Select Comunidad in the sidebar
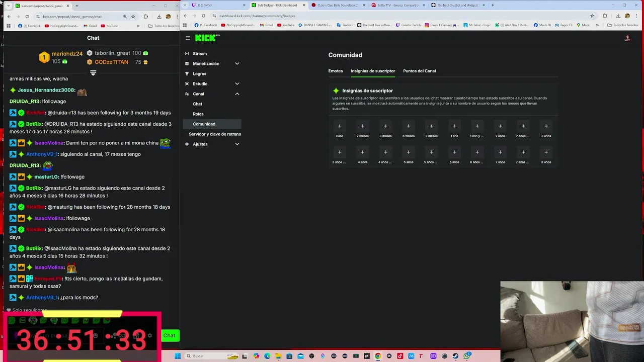 211,124
